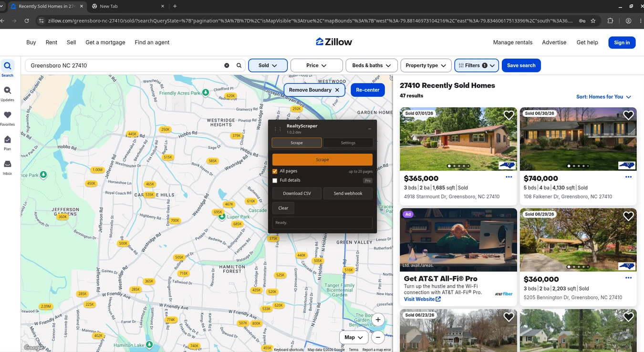Favorite the 5205 Bennington Dr listing heart
Screen dimensions: 644x352
coord(628,216)
